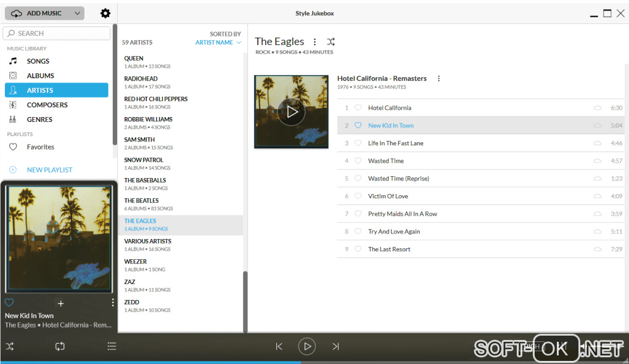
Task: Skip to next track
Action: (x=335, y=346)
